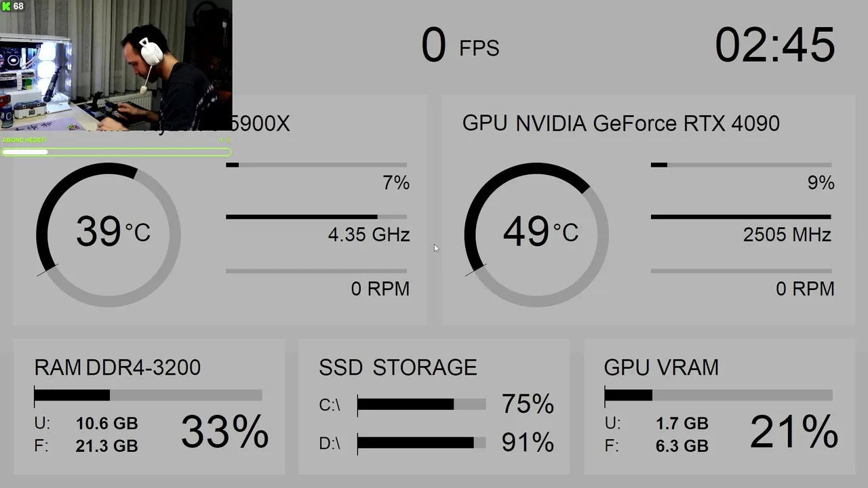Click the 02:45 clock display
The width and height of the screenshot is (868, 488).
774,46
